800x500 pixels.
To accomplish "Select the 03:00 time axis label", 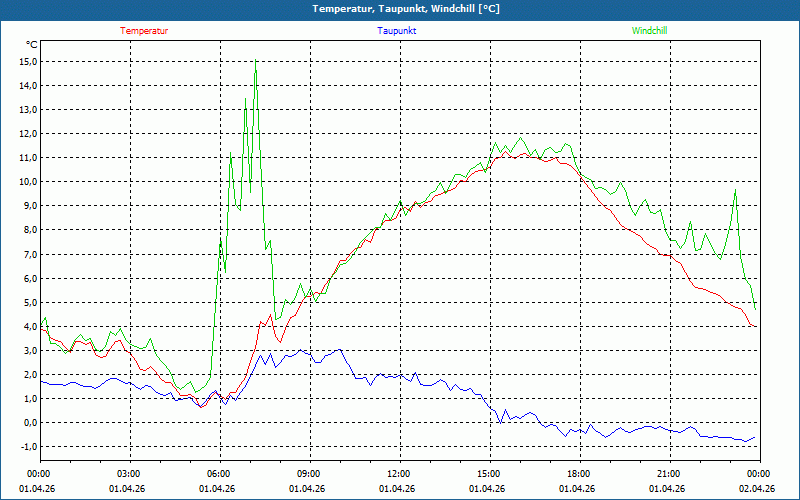I will (x=129, y=474).
